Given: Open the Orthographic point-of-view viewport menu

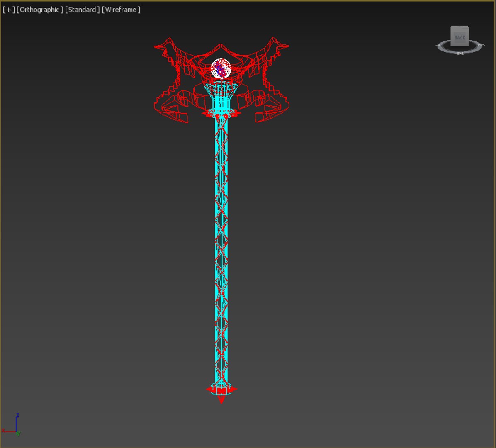Looking at the screenshot, I should [39, 10].
